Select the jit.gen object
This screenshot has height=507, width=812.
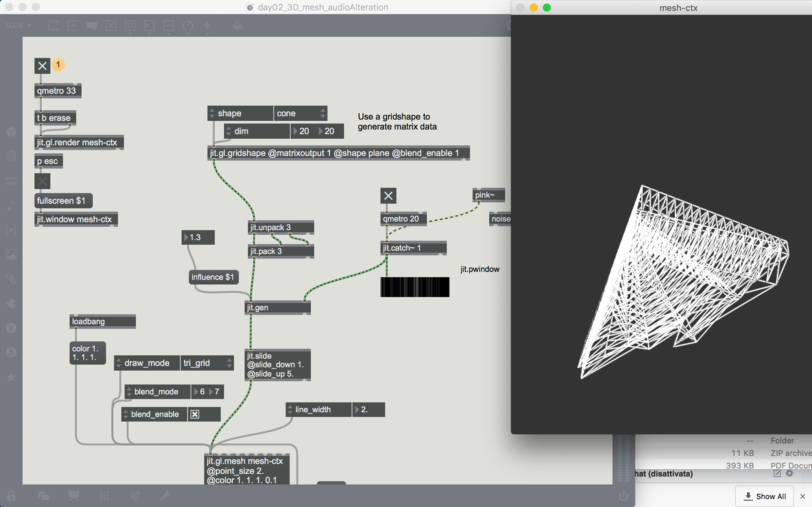(x=278, y=308)
